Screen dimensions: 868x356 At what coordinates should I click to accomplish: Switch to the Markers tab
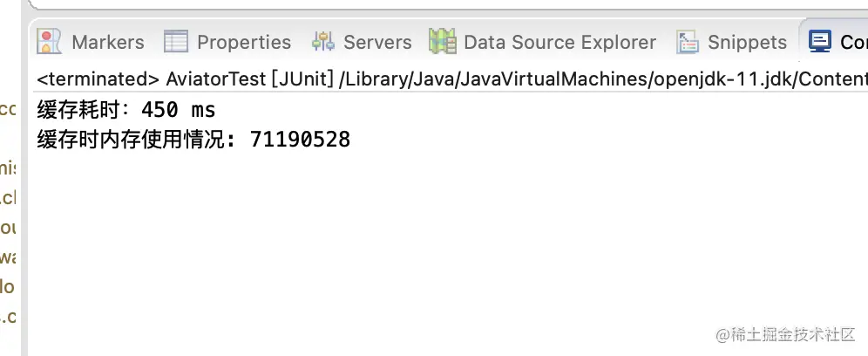[x=107, y=42]
